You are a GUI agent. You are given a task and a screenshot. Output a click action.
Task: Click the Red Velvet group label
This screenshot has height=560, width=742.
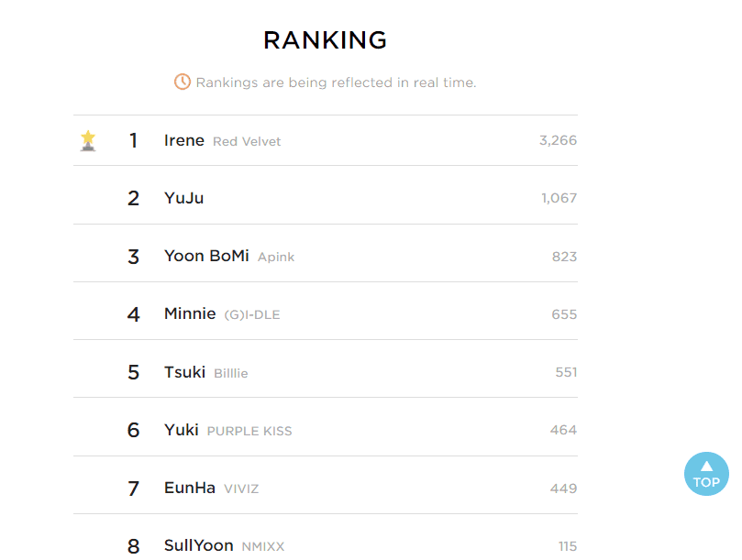pos(247,141)
